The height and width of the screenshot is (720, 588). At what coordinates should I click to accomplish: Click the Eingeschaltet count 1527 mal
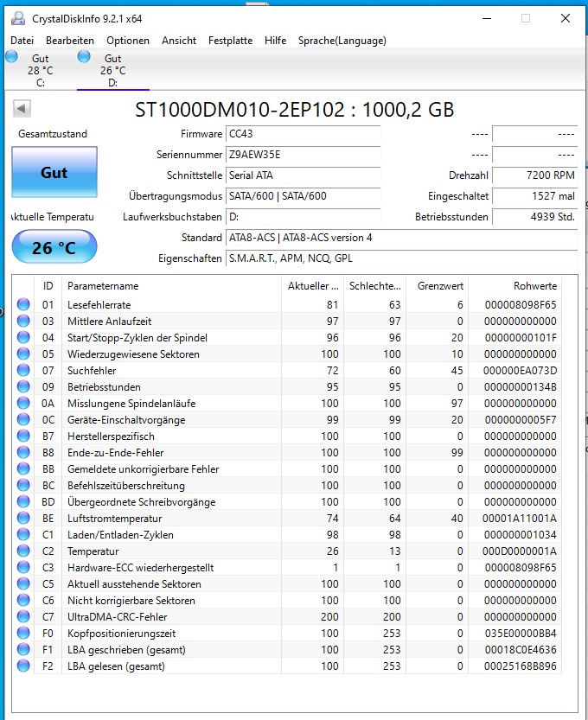click(534, 196)
